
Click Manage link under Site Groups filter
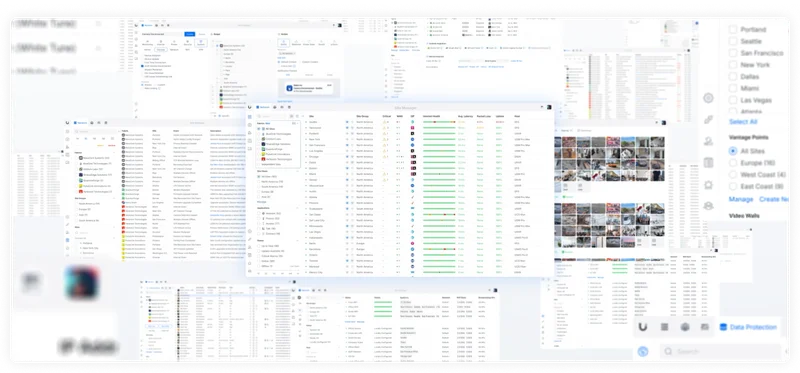(x=261, y=202)
